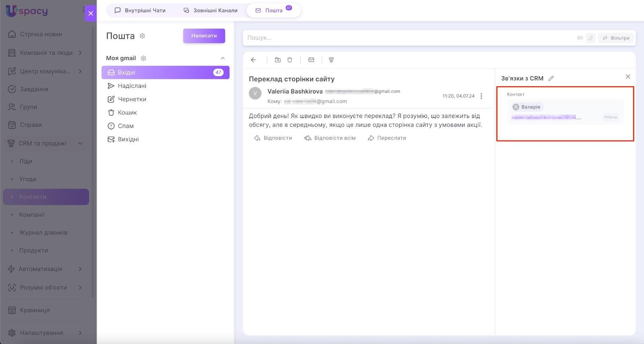Screen dimensions: 644x344
Task: Open contact chip Валерія
Action: [x=527, y=107]
